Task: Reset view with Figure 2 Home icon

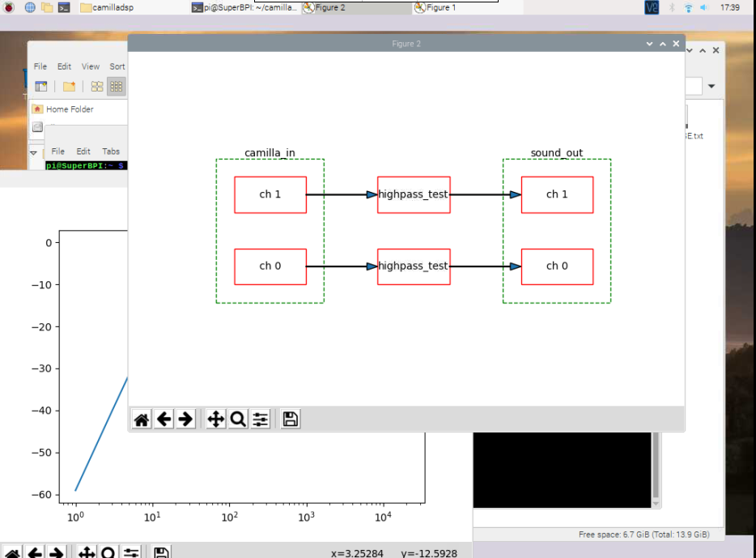Action: (x=142, y=419)
